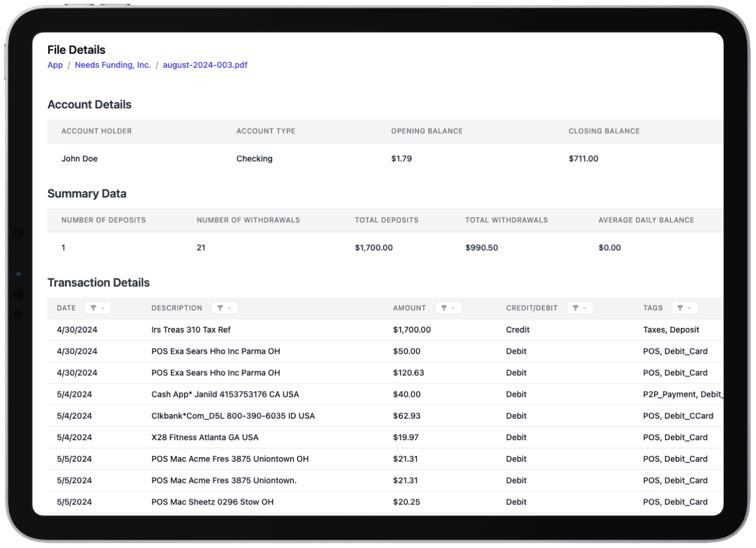
Task: Click the average daily balance $0.00
Action: pos(610,248)
